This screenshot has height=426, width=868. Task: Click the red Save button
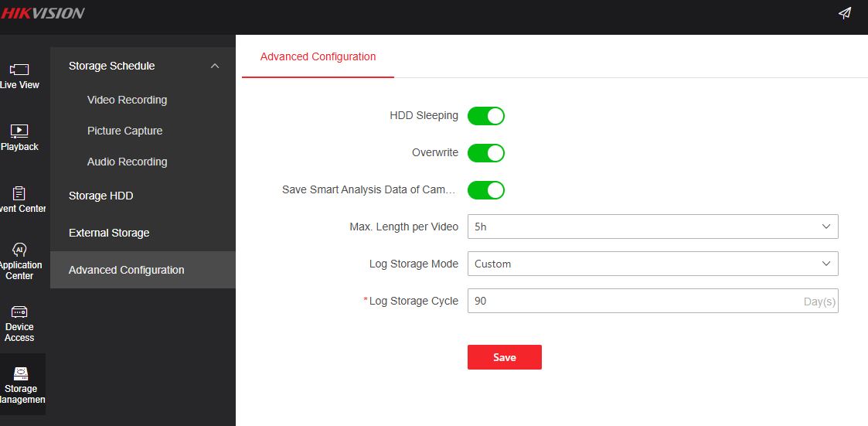click(x=504, y=357)
